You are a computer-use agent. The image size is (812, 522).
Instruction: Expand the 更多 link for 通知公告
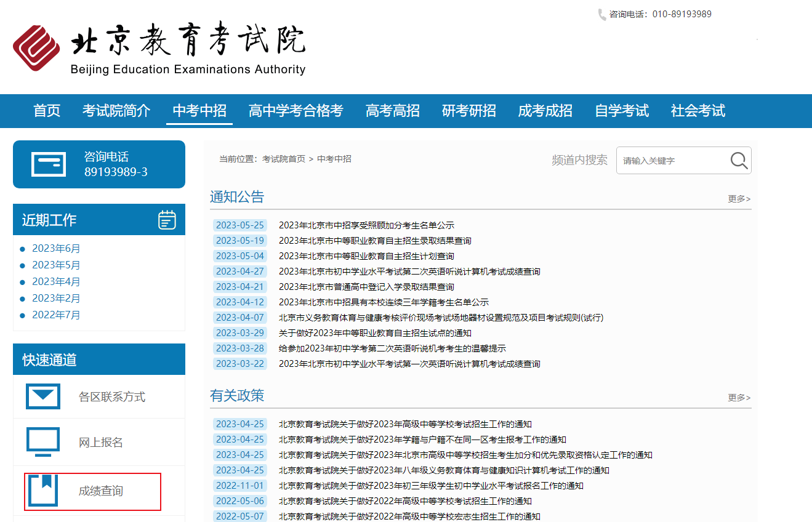(739, 199)
